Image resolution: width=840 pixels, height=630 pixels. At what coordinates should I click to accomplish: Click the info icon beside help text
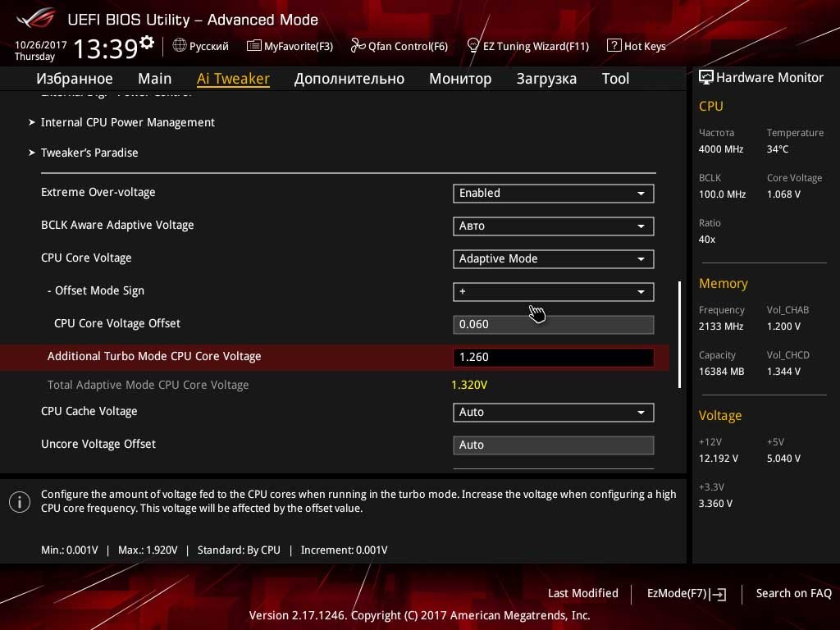tap(20, 502)
